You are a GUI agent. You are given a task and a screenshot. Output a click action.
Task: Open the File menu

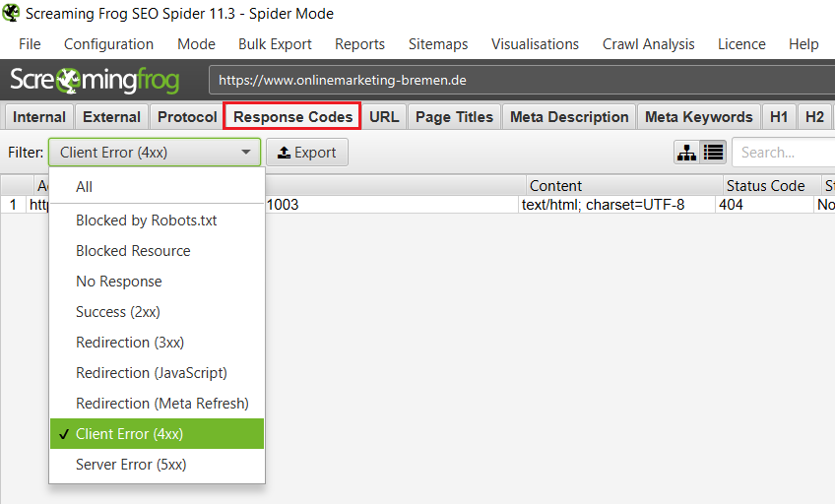coord(30,44)
